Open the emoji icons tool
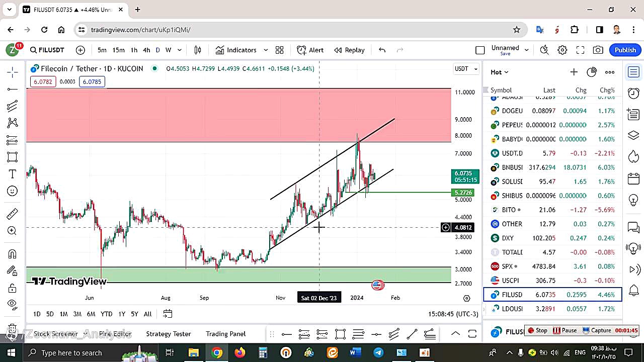This screenshot has height=362, width=644. 13,191
